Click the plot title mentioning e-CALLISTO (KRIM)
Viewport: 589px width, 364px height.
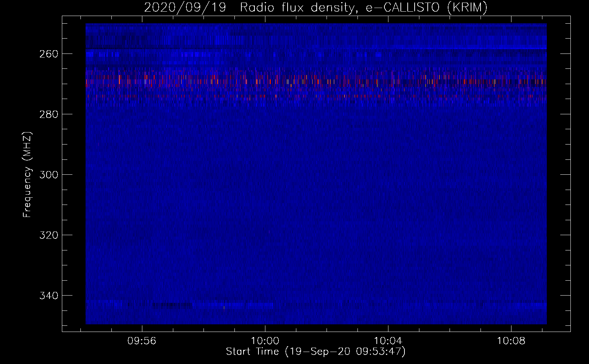click(x=316, y=8)
